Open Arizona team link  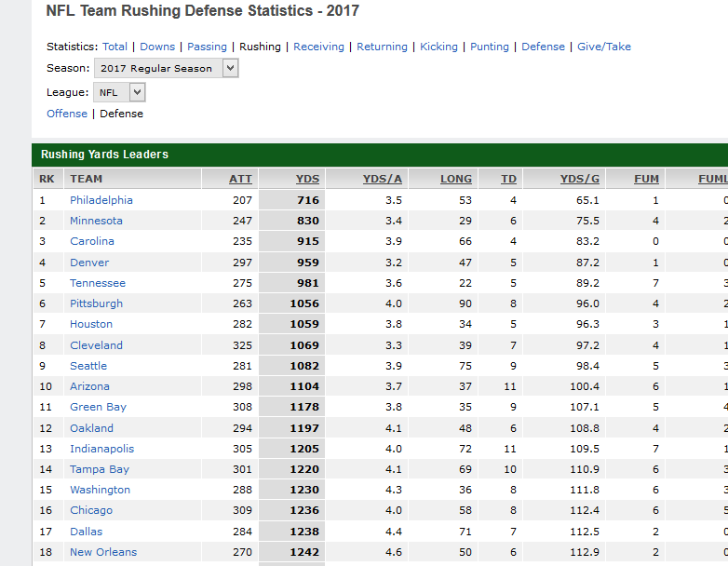tap(89, 386)
